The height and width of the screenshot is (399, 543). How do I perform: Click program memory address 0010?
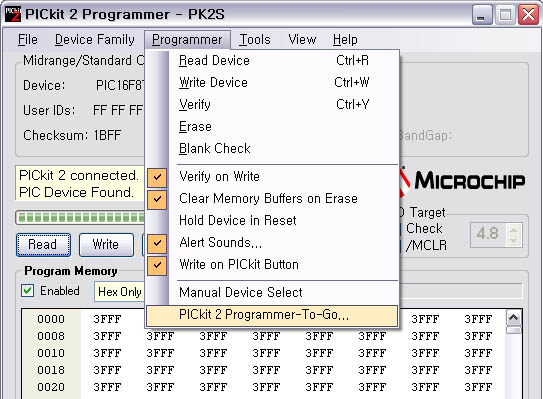click(x=51, y=353)
